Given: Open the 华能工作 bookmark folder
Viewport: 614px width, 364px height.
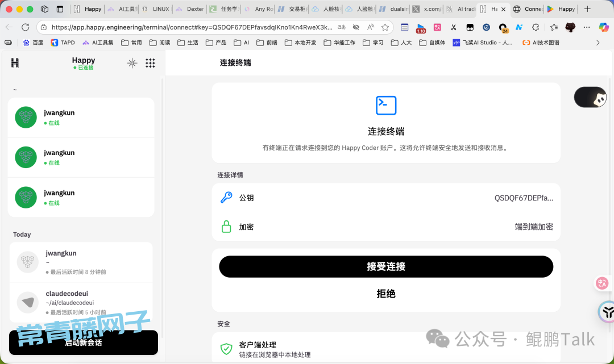Looking at the screenshot, I should coord(339,43).
